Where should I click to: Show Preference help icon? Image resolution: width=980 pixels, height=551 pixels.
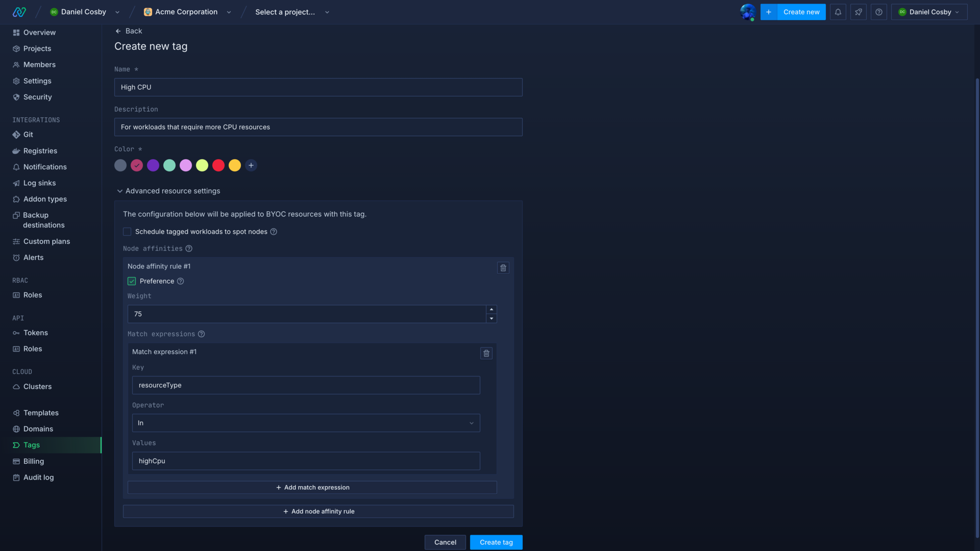(x=180, y=281)
